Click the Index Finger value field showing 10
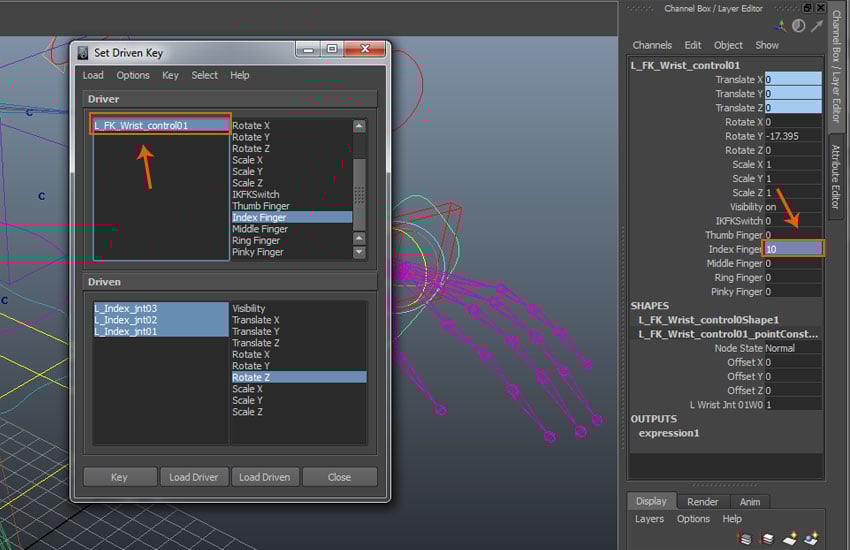Image resolution: width=850 pixels, height=550 pixels. coord(792,249)
